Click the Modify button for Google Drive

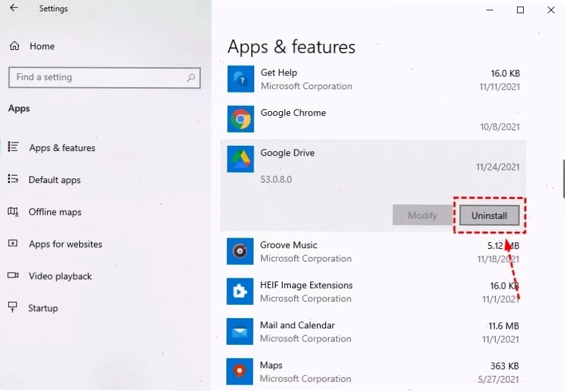[423, 216]
